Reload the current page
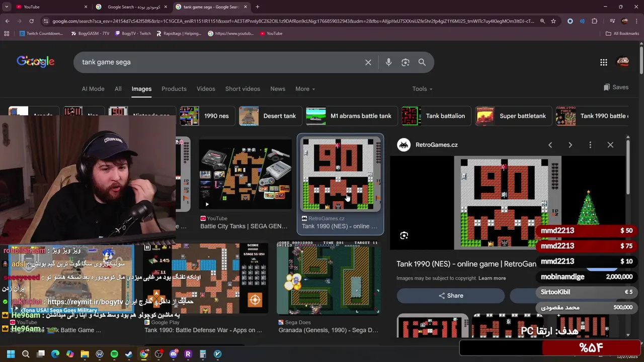This screenshot has height=362, width=644. 31,21
